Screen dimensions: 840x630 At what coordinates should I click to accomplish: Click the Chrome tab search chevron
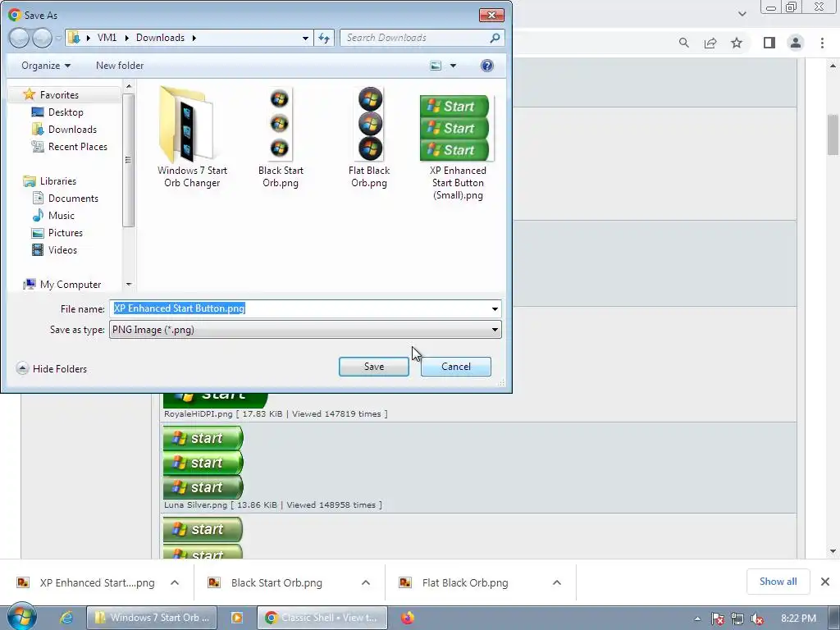742,14
